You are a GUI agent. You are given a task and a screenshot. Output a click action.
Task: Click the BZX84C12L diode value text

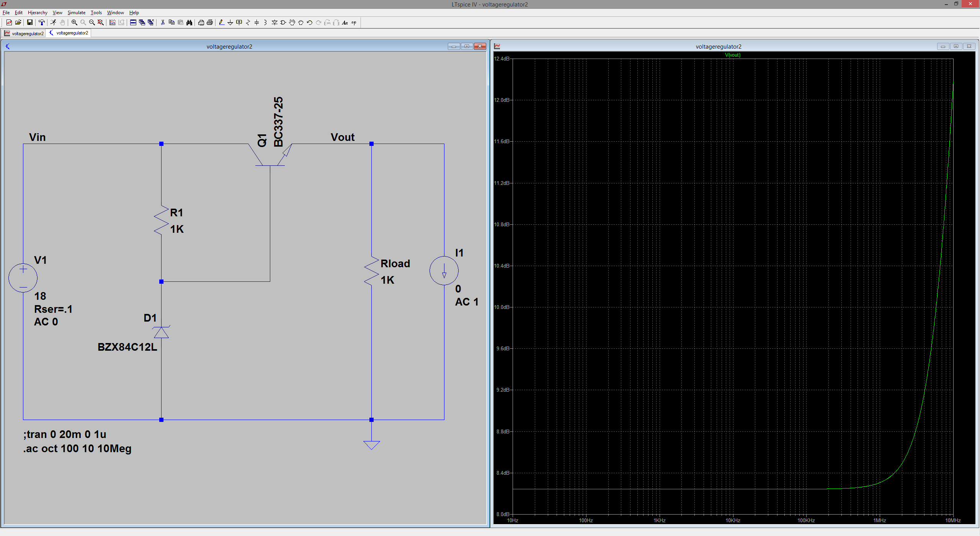click(127, 347)
